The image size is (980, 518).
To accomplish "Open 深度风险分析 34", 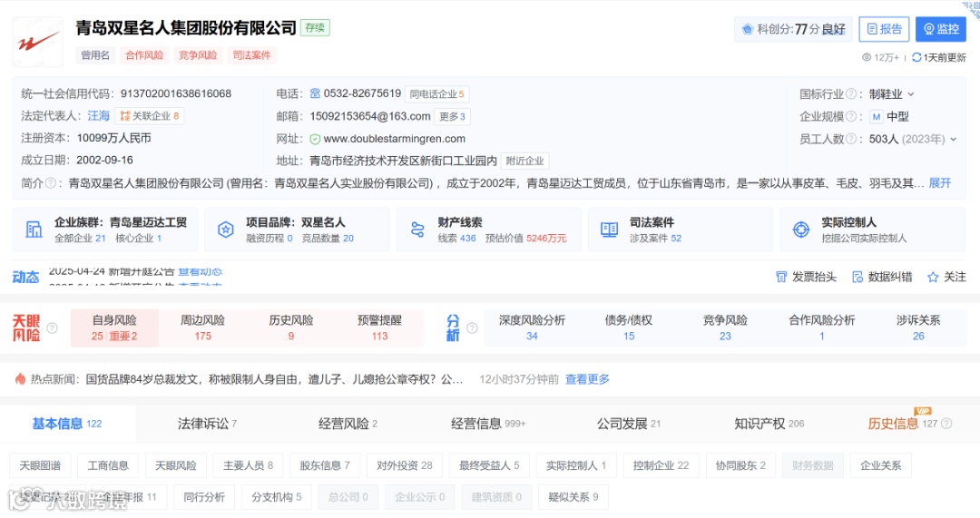I will (532, 328).
